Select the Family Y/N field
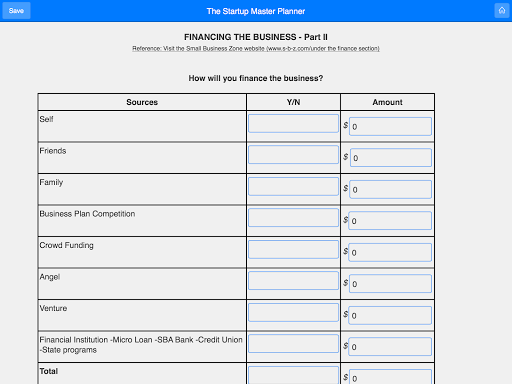 (x=293, y=186)
